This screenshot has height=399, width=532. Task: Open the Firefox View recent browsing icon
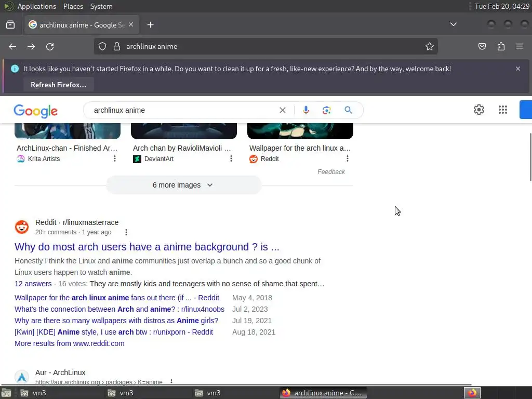click(10, 25)
